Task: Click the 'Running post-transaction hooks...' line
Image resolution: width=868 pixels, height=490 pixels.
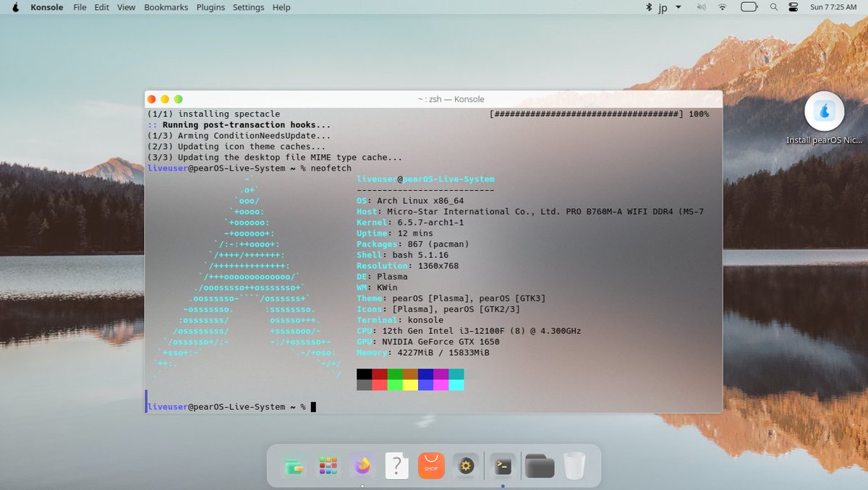Action: click(x=239, y=125)
